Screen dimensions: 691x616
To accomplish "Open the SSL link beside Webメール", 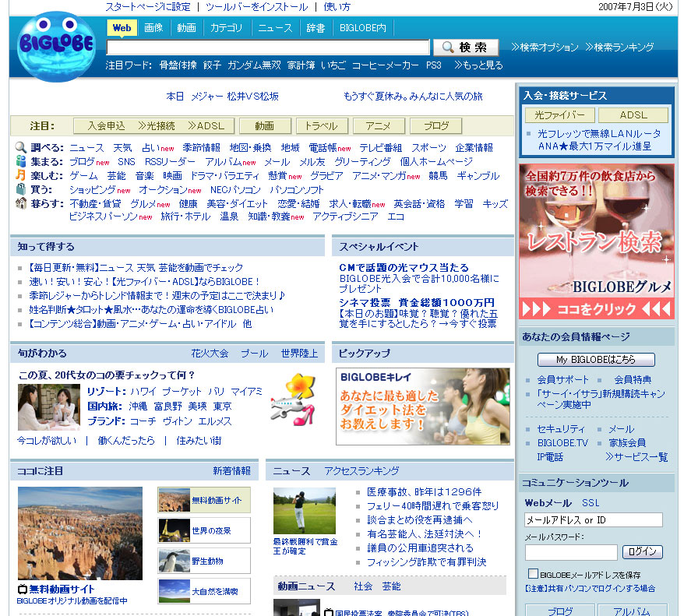I will pyautogui.click(x=591, y=503).
